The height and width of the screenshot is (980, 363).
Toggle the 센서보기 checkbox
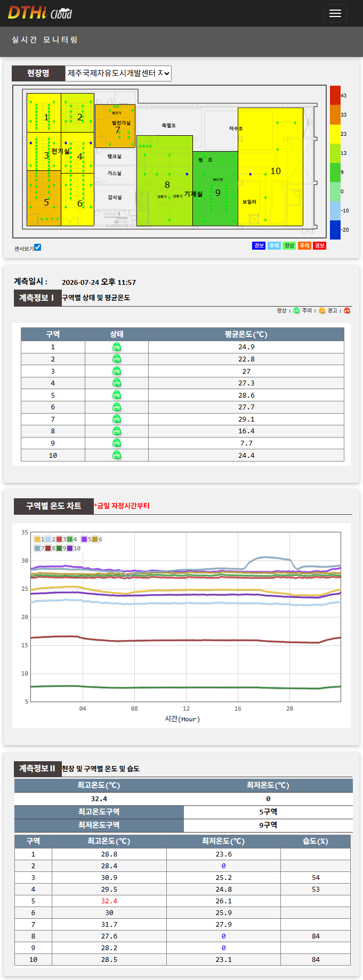37,248
